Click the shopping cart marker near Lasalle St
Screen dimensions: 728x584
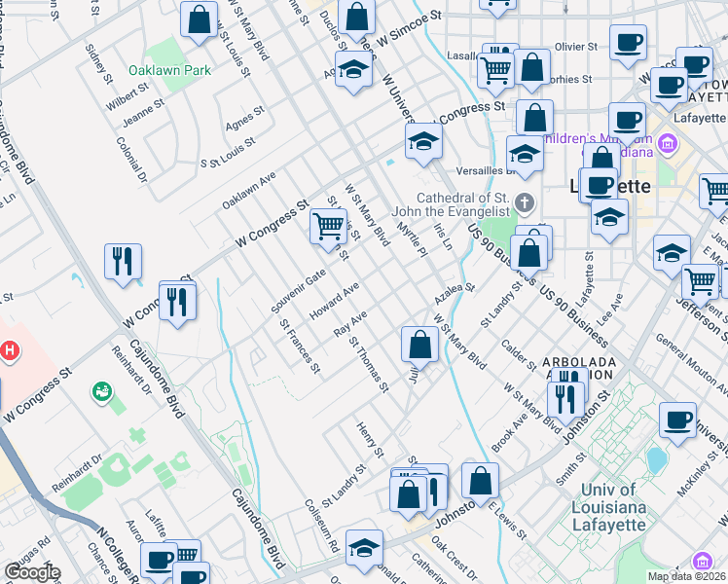pos(495,73)
